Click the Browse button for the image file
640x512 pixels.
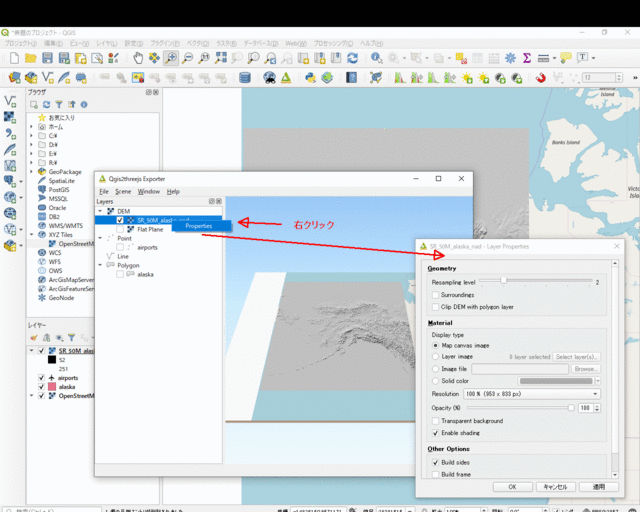click(x=586, y=369)
